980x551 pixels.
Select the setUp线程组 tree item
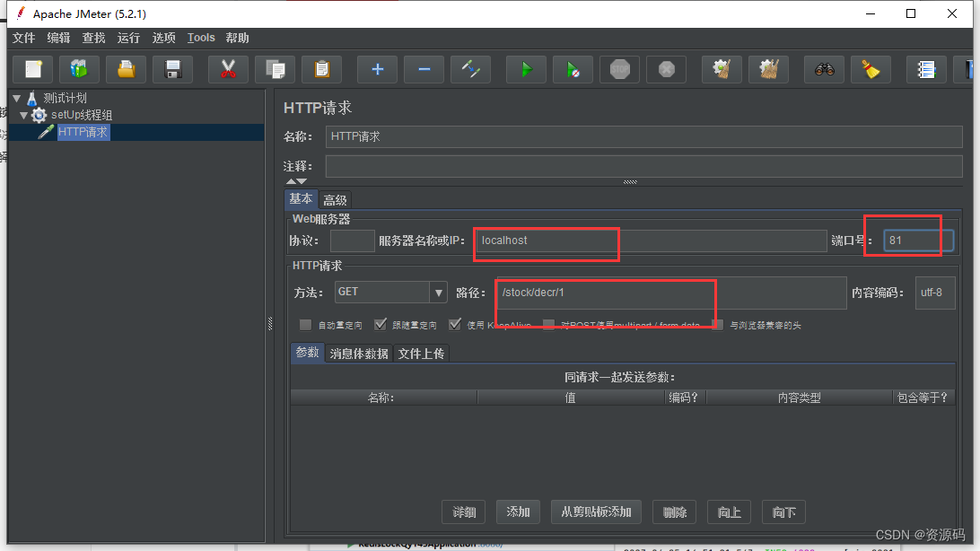click(x=82, y=115)
